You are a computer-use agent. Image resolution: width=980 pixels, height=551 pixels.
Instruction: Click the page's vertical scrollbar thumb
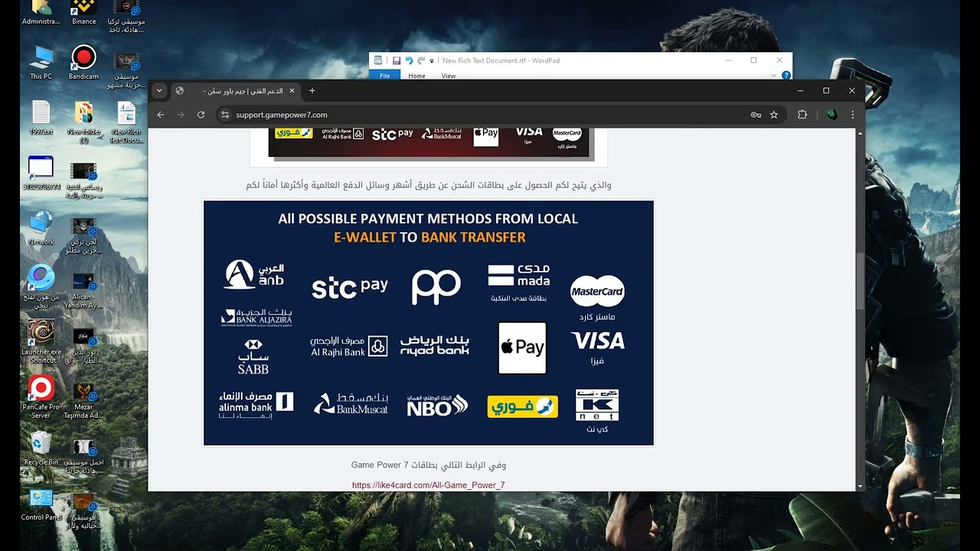pos(860,281)
